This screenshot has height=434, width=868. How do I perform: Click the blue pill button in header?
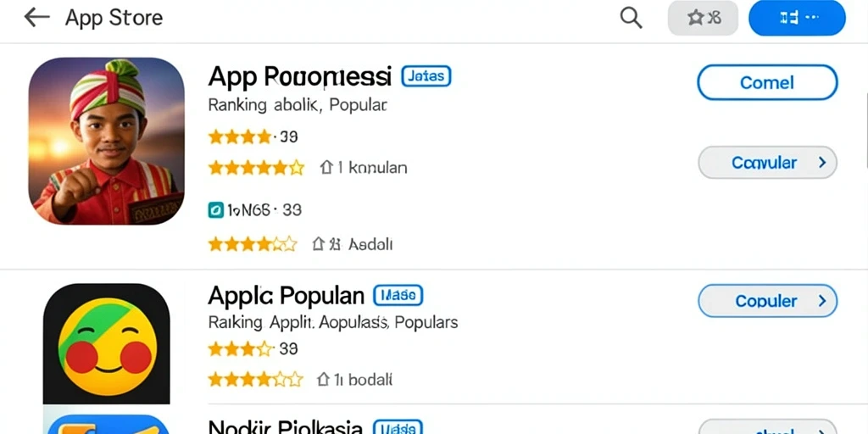(x=797, y=19)
